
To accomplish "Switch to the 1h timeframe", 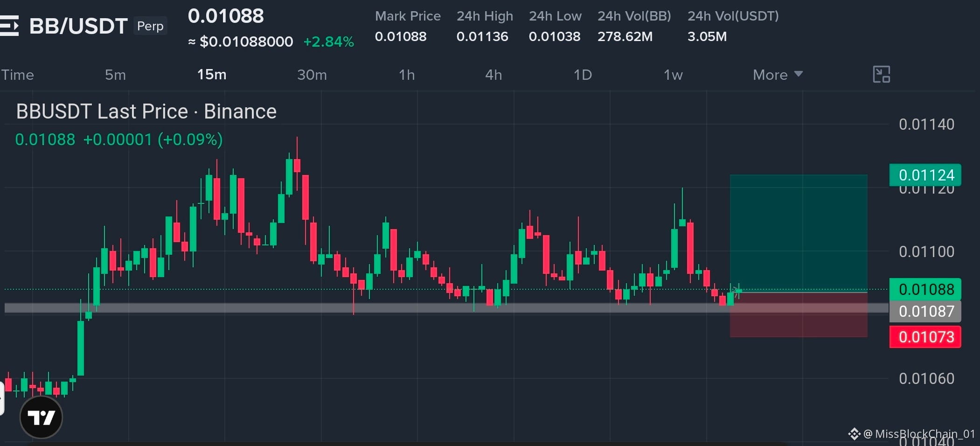I will tap(407, 75).
